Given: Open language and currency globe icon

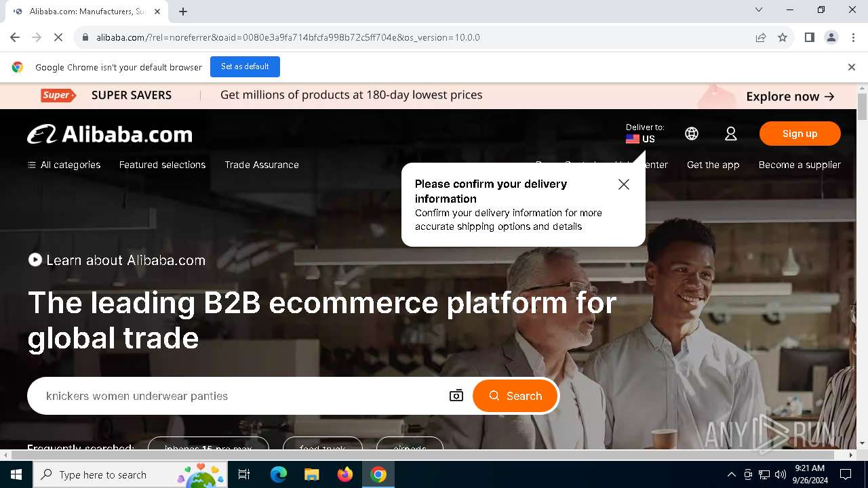Looking at the screenshot, I should coord(692,134).
